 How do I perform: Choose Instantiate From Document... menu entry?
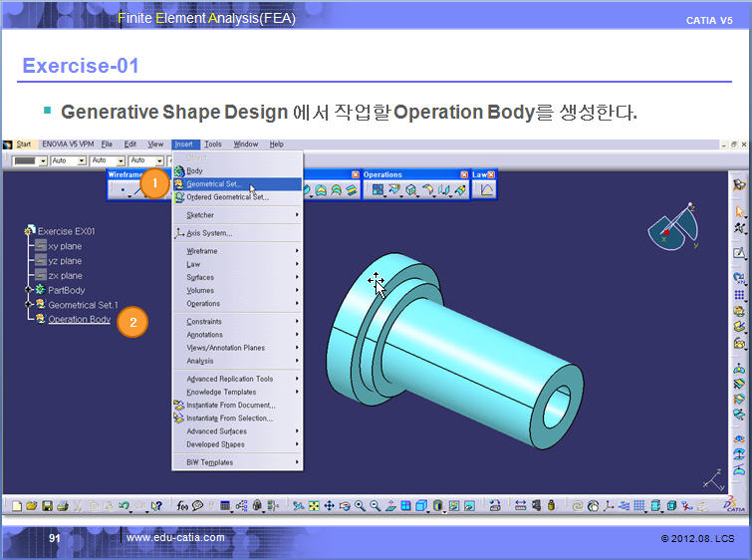click(x=231, y=406)
